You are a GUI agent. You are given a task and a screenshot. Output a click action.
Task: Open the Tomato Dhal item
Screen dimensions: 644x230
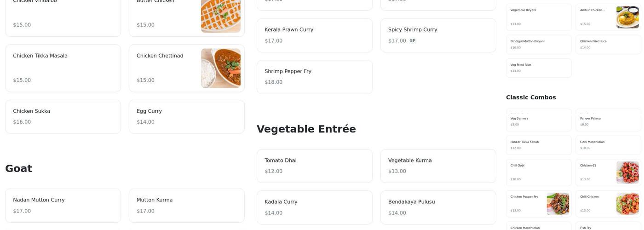314,166
